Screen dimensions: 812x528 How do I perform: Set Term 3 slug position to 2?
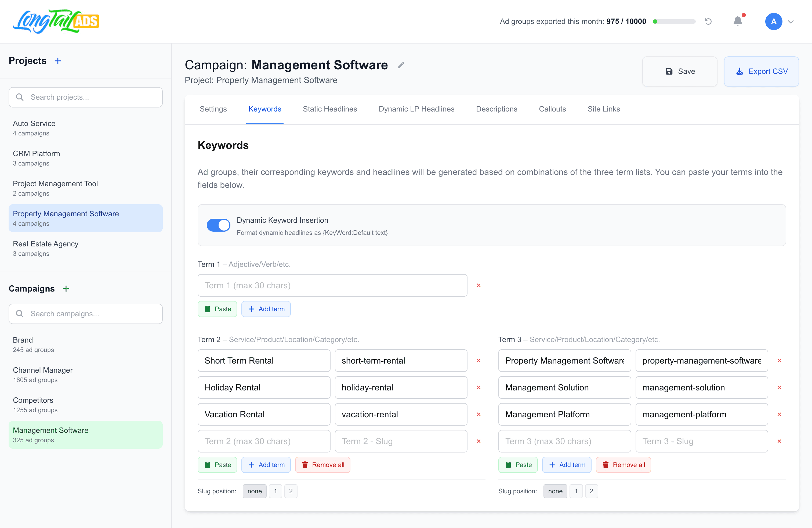click(x=592, y=491)
